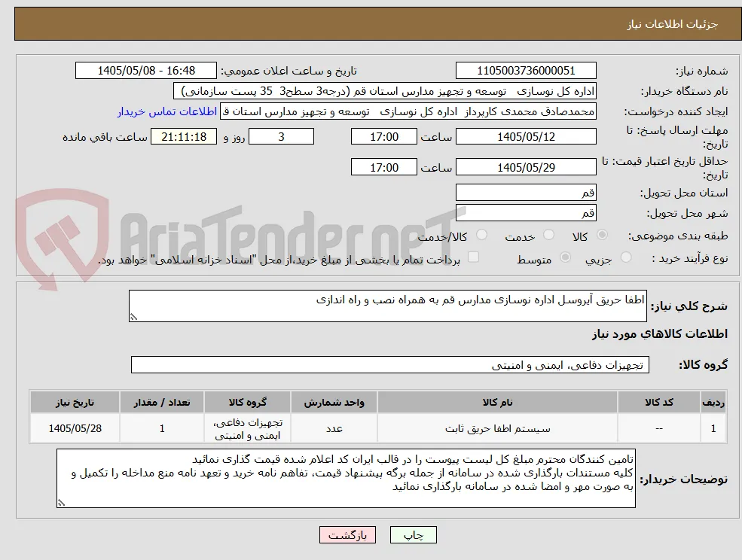742x560 pixels.
Task: Click the گروه کالا column header
Action: tap(248, 403)
